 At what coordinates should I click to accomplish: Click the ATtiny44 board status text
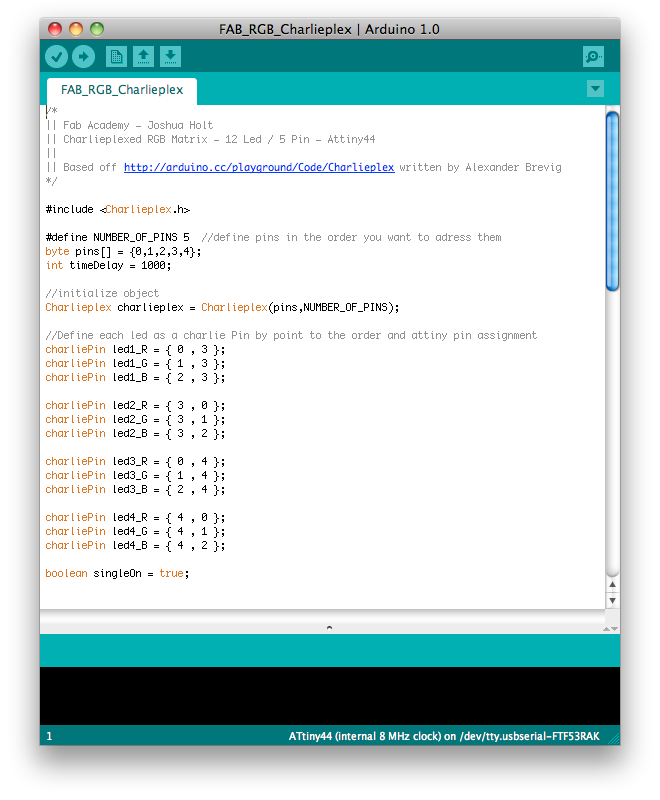coord(444,736)
